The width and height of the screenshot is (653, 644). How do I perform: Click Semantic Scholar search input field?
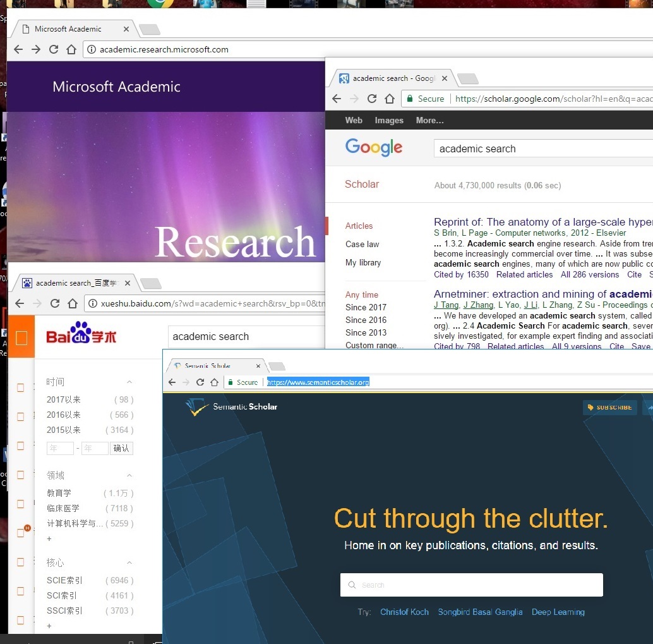471,585
